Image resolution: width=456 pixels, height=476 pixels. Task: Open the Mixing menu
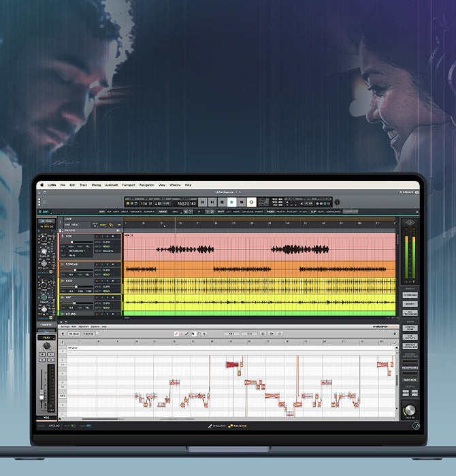[x=96, y=185]
